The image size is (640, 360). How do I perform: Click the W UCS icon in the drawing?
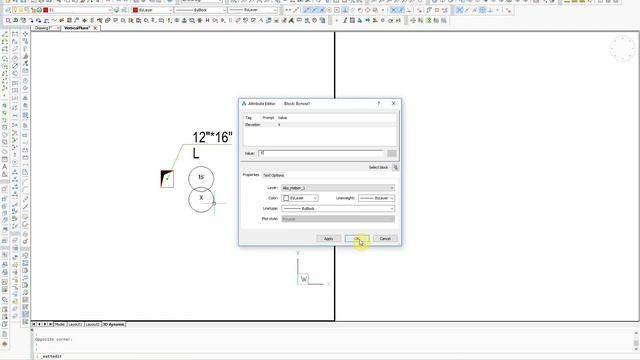tap(303, 279)
